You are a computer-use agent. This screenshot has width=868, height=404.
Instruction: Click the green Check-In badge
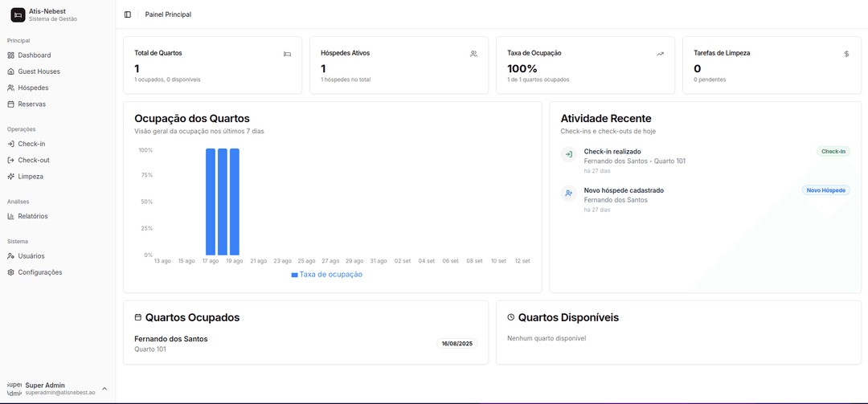pyautogui.click(x=833, y=151)
